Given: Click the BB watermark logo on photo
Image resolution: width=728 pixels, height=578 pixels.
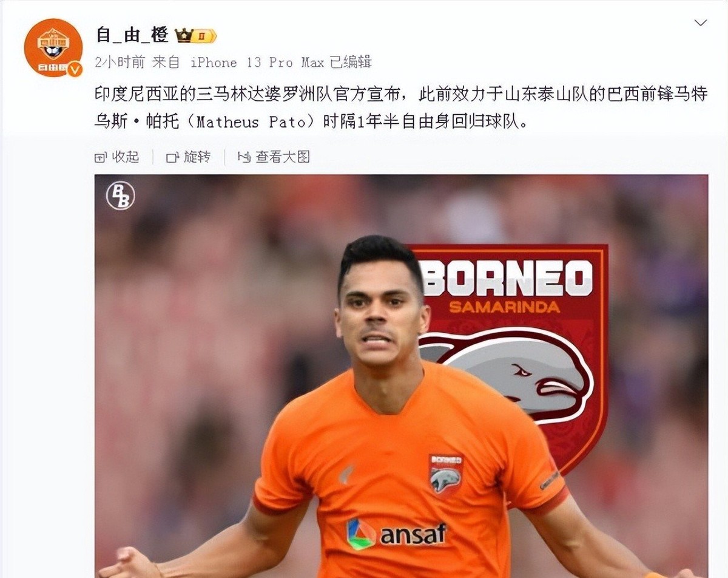Looking at the screenshot, I should point(120,195).
